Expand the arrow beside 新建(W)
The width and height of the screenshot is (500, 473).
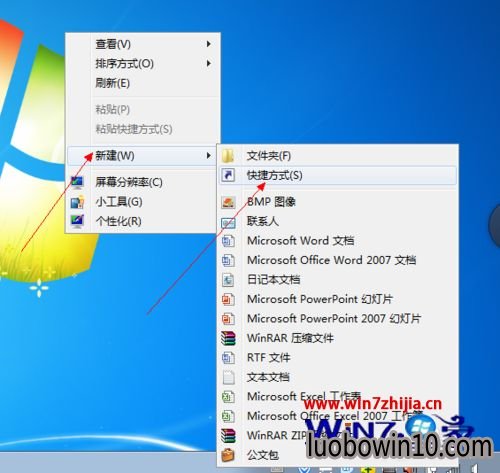[x=209, y=155]
